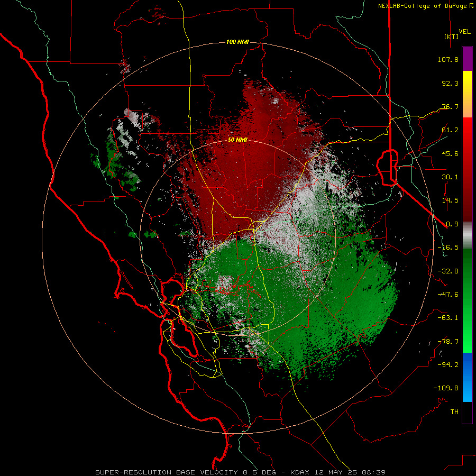Click the -94.2 legend value

448,365
